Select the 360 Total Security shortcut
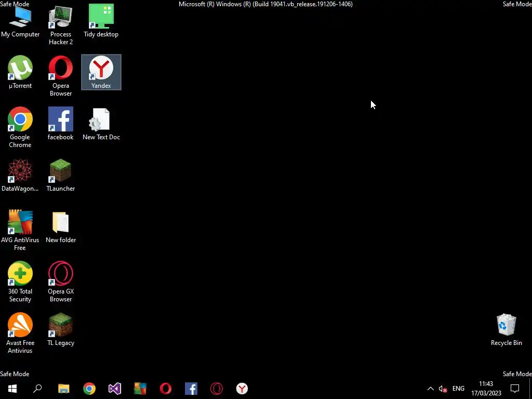532x399 pixels. (20, 282)
